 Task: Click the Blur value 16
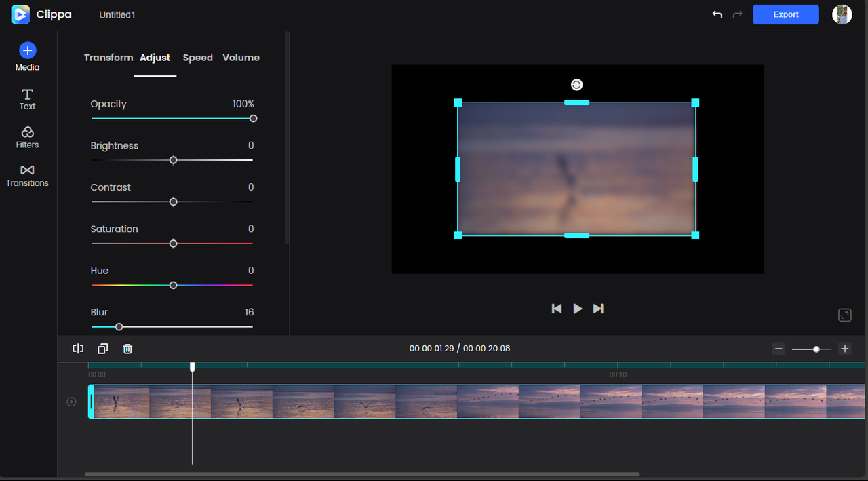click(250, 313)
